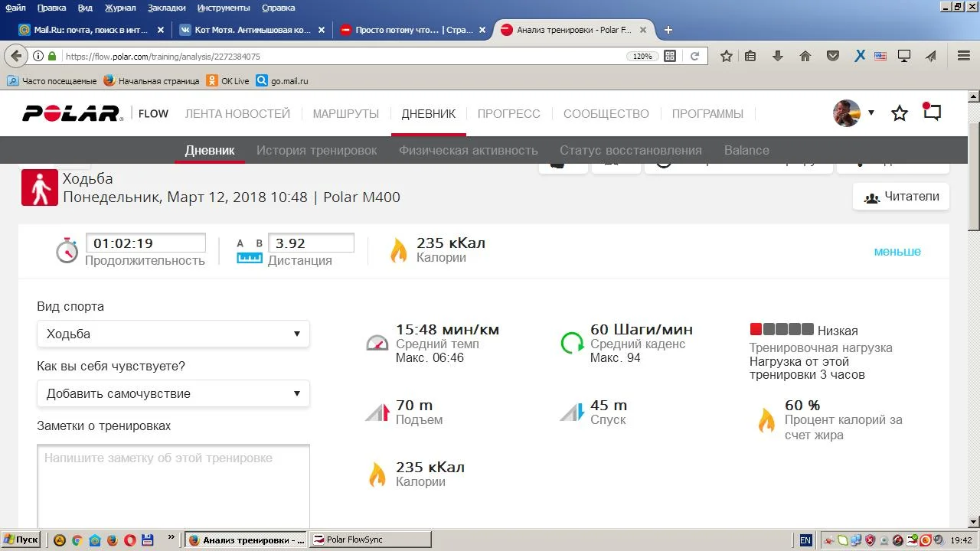Open the Закладки menu
This screenshot has width=980, height=551.
166,8
